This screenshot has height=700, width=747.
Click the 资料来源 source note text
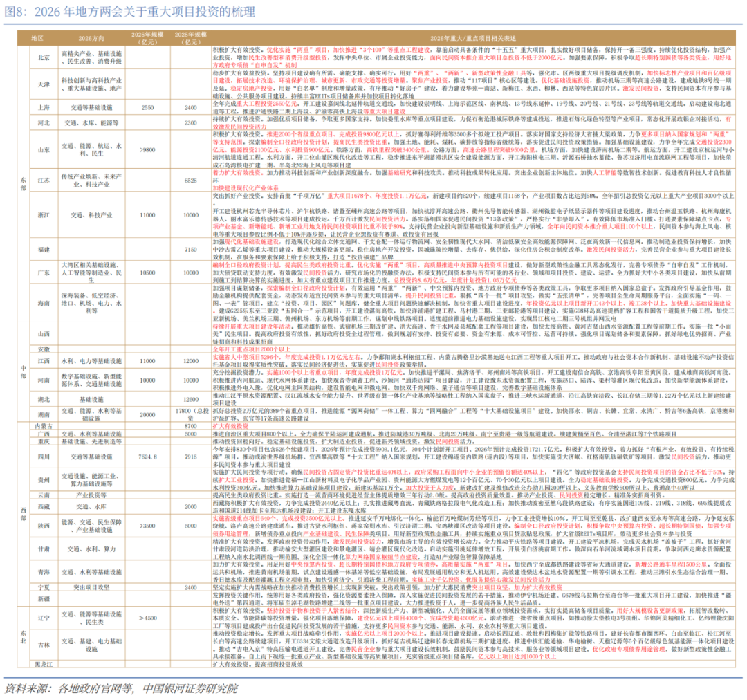(x=121, y=688)
